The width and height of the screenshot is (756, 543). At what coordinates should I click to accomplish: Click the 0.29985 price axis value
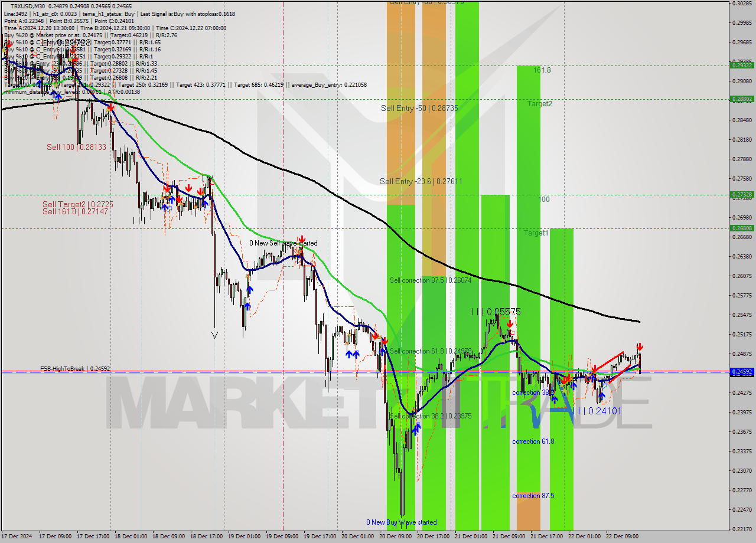pyautogui.click(x=742, y=23)
